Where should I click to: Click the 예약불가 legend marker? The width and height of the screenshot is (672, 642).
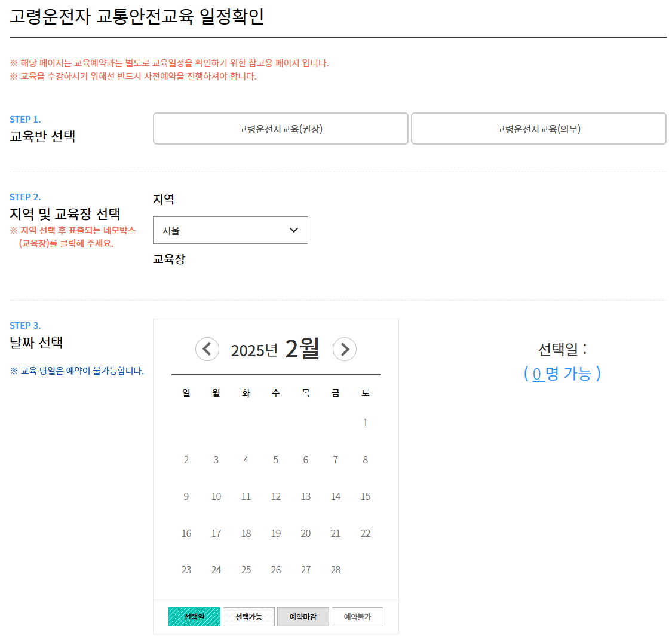(x=357, y=616)
